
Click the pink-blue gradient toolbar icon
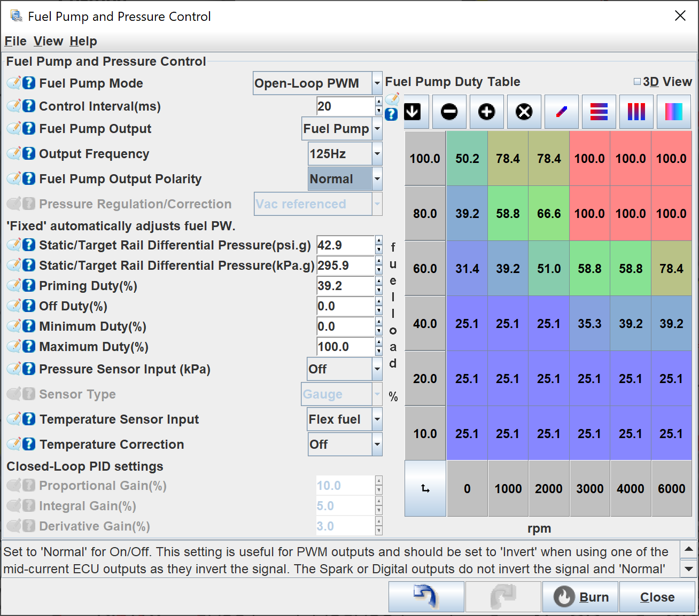[673, 112]
